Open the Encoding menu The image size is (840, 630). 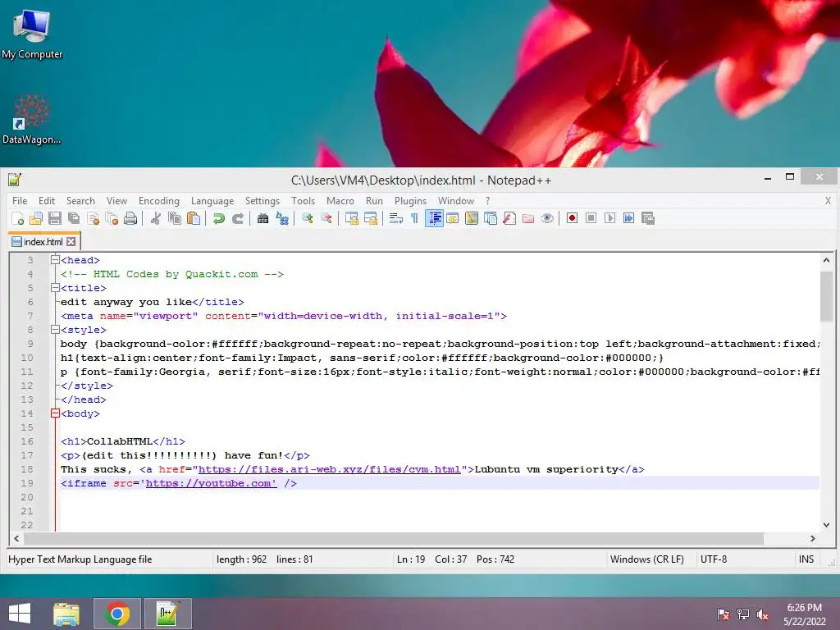159,201
